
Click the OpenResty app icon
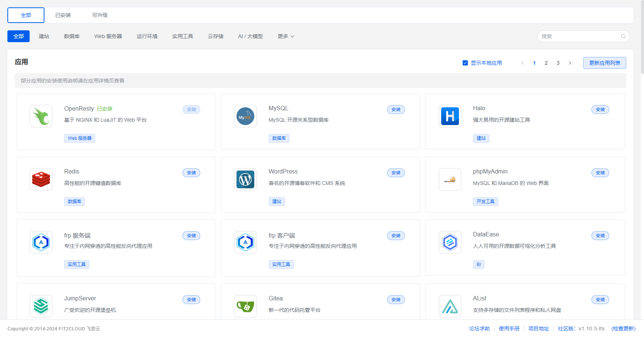pos(41,116)
